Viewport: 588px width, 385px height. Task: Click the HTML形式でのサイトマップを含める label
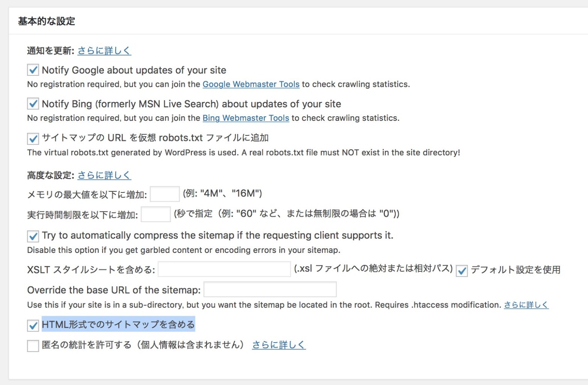click(x=118, y=325)
